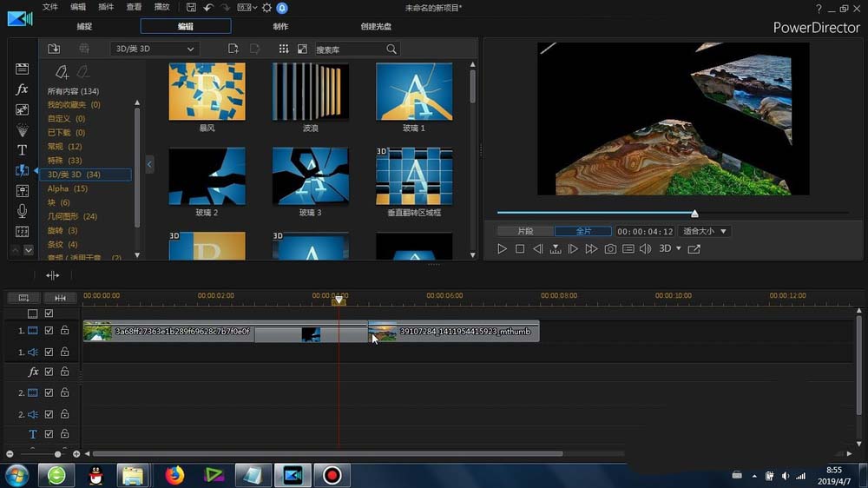868x488 pixels.
Task: Click the import media folder icon
Action: click(x=54, y=49)
